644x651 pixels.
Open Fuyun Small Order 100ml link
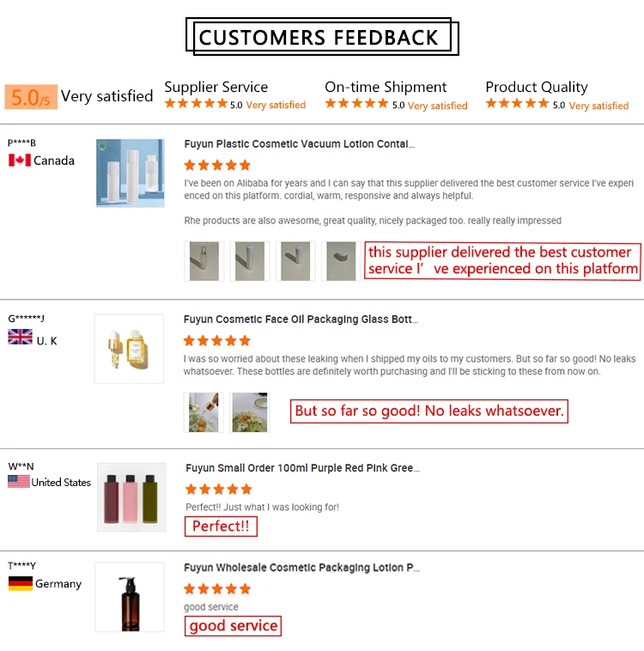point(302,468)
